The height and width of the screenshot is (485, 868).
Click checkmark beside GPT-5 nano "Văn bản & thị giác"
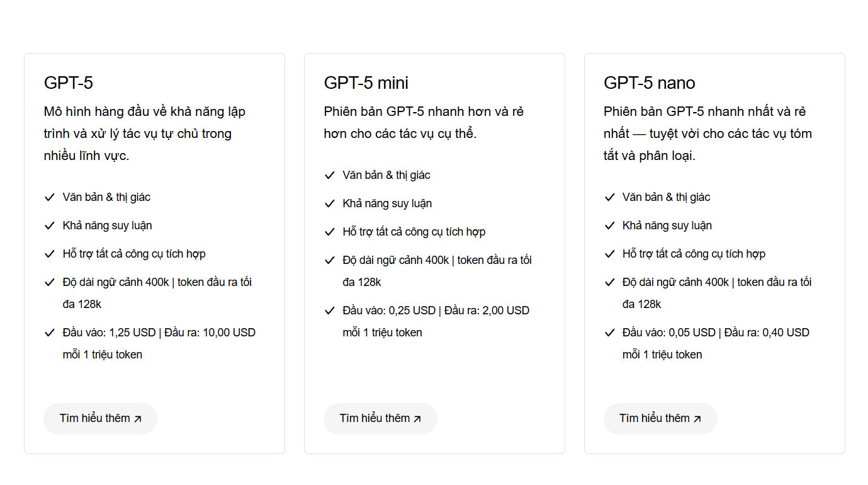(x=609, y=197)
